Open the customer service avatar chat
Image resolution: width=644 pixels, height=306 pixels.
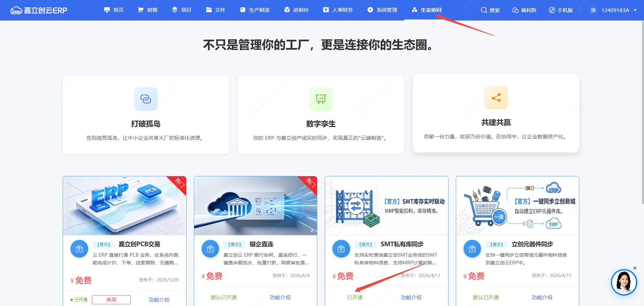coord(624,282)
